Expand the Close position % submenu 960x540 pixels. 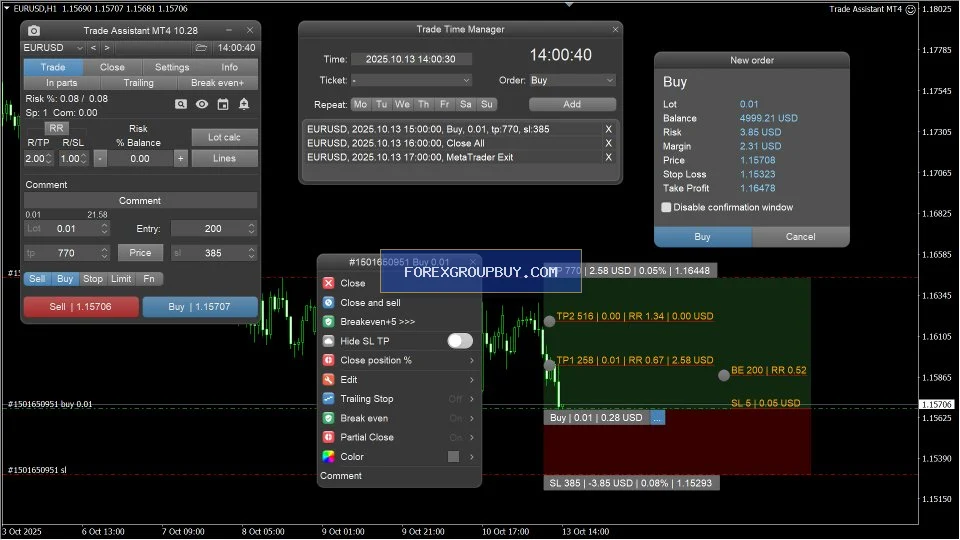pos(471,361)
